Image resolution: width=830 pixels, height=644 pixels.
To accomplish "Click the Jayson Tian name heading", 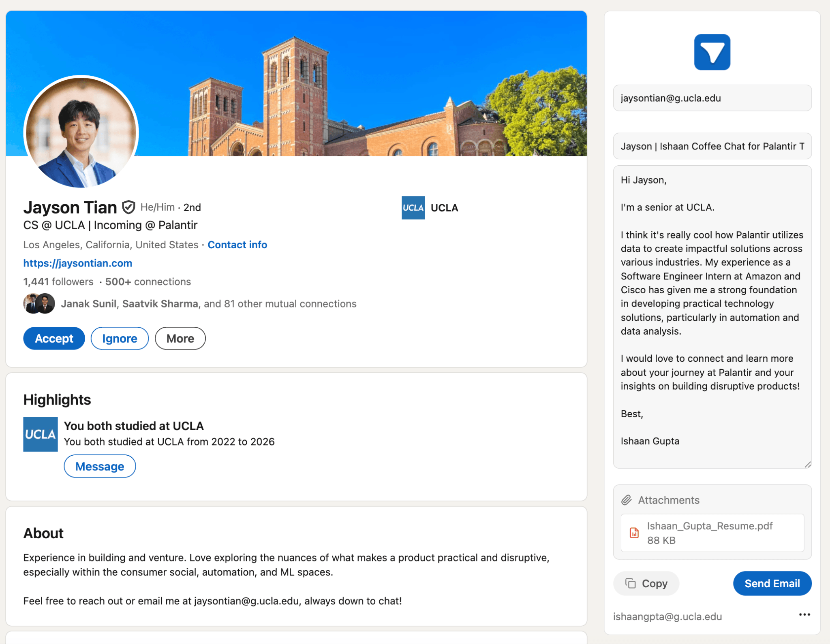I will pos(70,207).
